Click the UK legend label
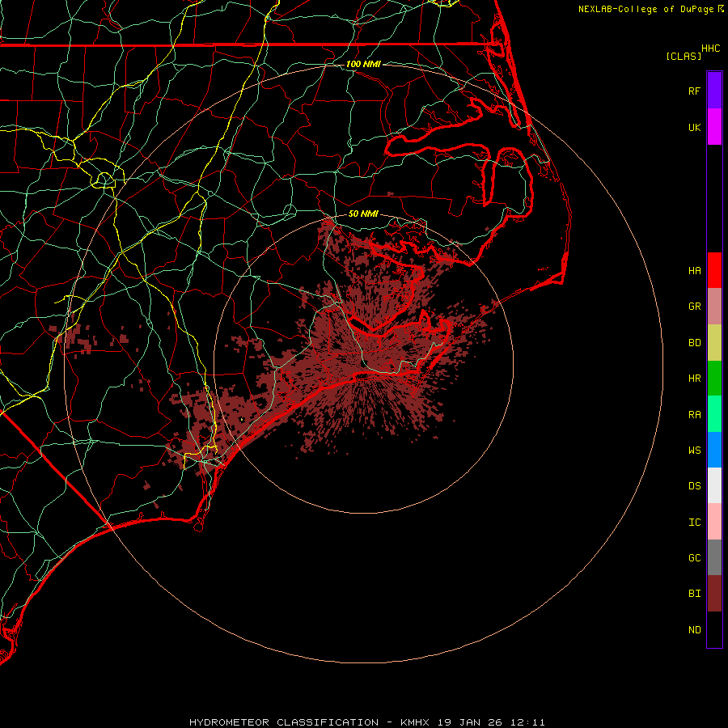This screenshot has width=728, height=728. point(695,127)
